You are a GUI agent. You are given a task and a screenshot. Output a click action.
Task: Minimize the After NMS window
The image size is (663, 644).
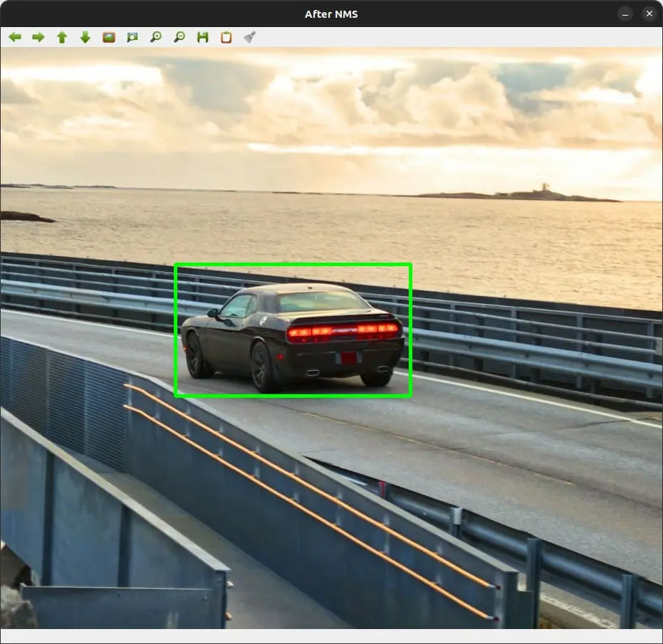point(625,14)
